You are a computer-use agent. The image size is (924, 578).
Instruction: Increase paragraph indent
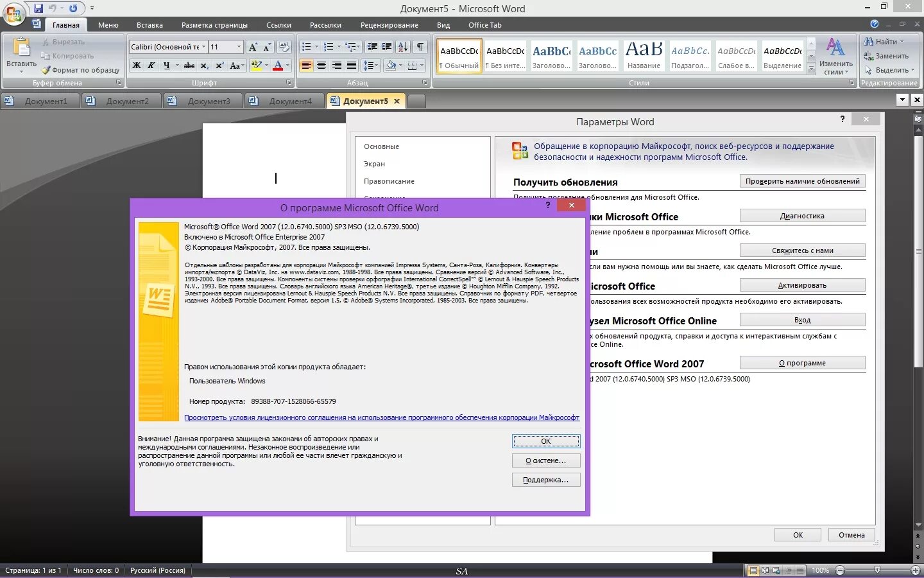[387, 47]
